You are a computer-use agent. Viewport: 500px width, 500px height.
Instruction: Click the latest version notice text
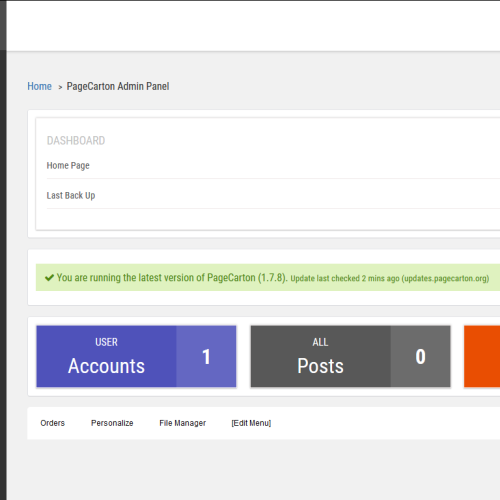click(x=172, y=277)
